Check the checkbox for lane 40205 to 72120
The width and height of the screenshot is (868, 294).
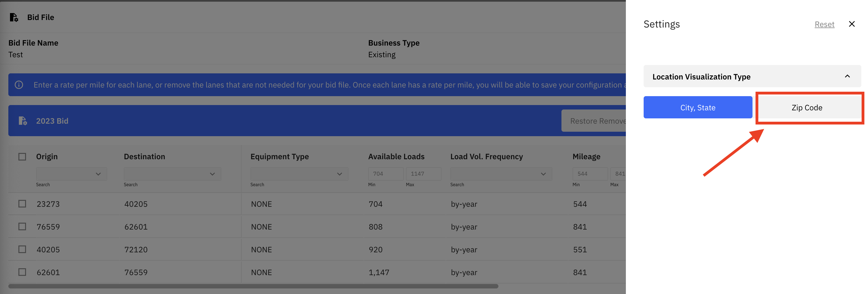(22, 249)
